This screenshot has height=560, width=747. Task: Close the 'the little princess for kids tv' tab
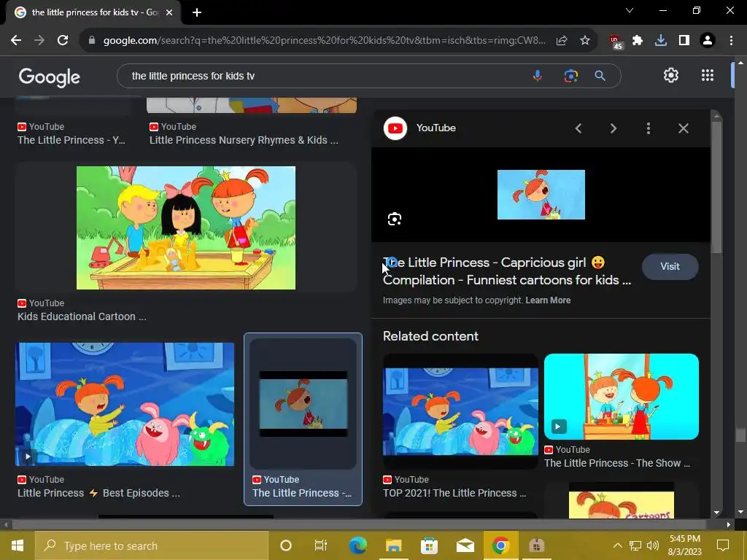click(169, 12)
